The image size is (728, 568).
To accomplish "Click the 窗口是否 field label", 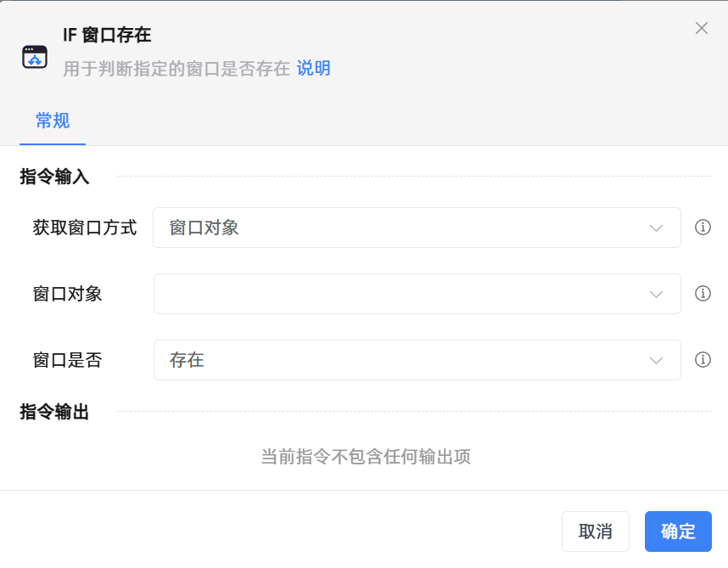I will [x=67, y=360].
